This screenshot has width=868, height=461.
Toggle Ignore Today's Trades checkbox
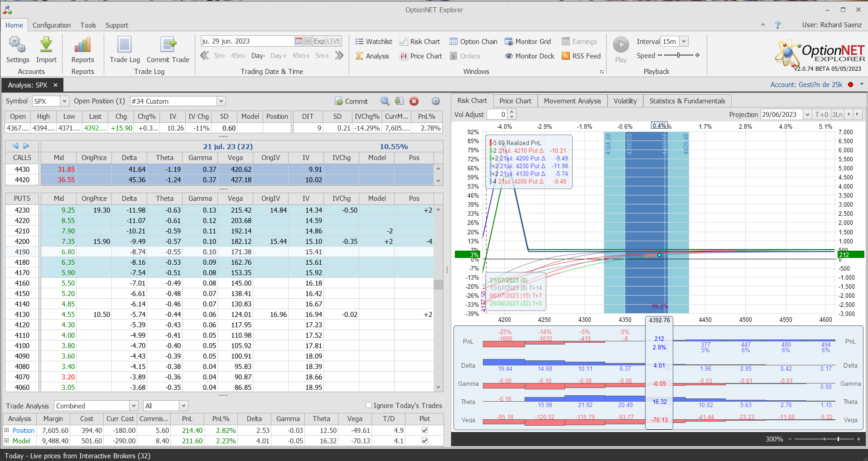[369, 405]
